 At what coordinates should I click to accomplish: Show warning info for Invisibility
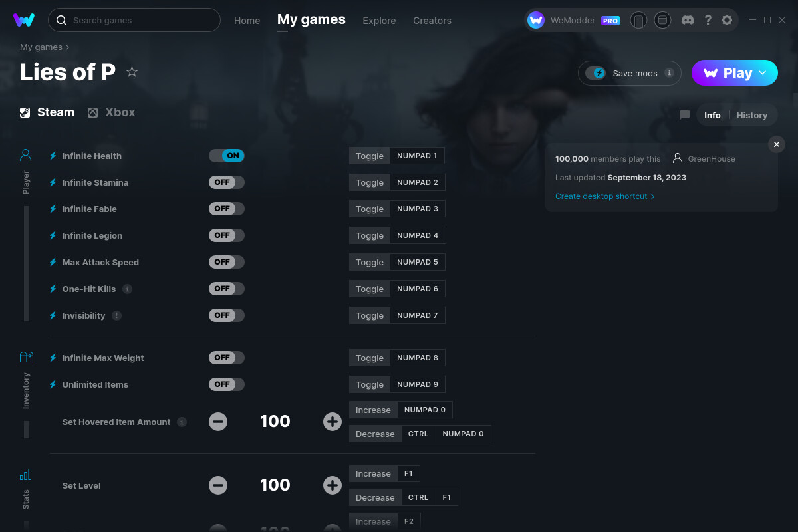116,315
